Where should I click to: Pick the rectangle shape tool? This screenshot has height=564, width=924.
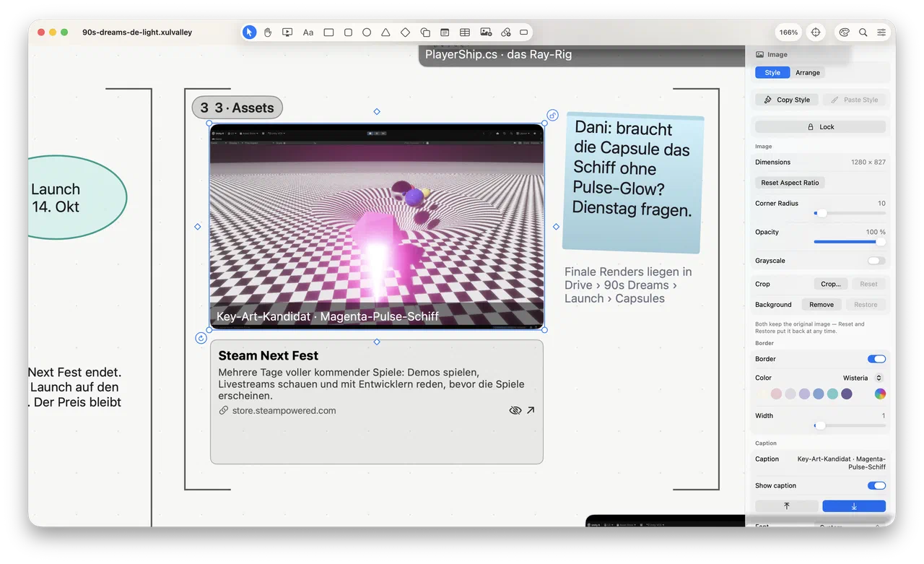pos(328,32)
